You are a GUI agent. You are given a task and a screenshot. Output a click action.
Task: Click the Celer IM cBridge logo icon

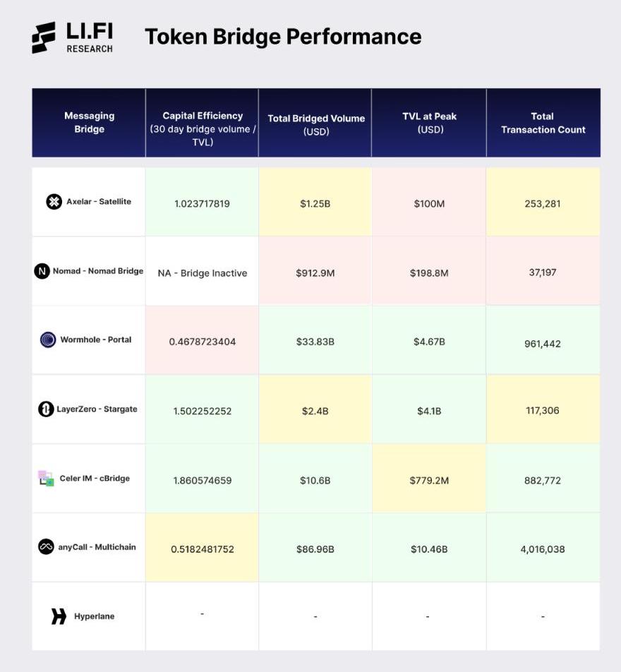(46, 479)
